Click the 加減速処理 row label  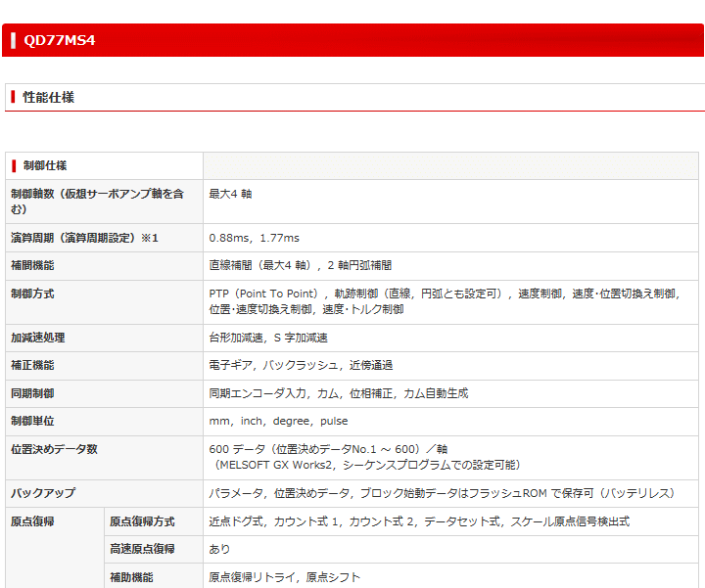click(x=38, y=338)
